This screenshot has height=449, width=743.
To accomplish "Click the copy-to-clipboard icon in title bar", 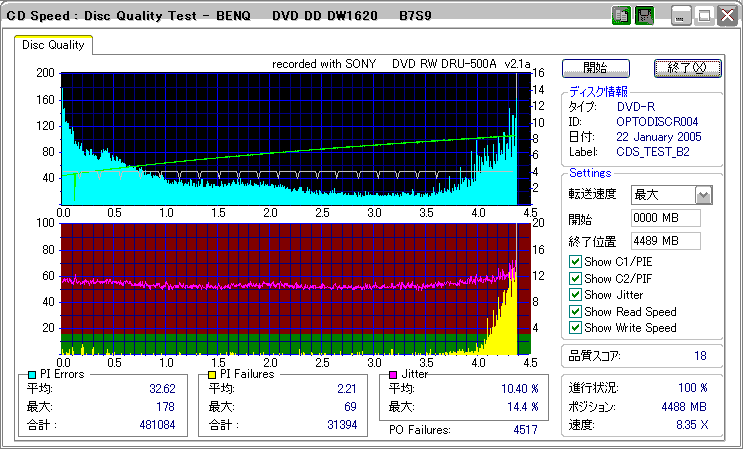I will click(x=621, y=16).
